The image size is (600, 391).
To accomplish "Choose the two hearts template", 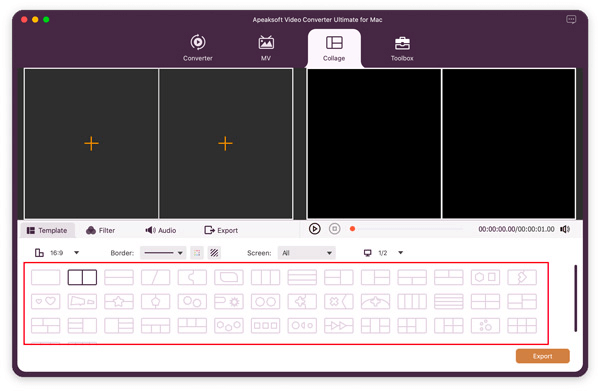I will click(46, 301).
